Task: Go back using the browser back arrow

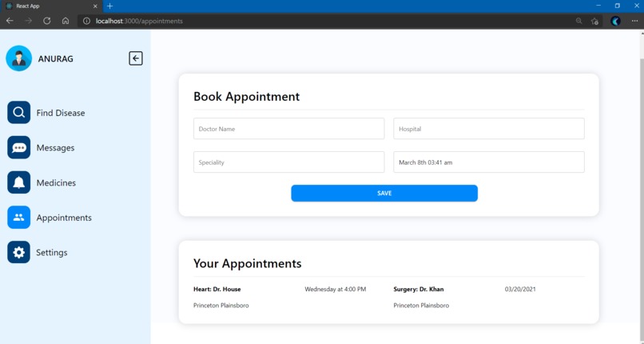Action: point(10,21)
